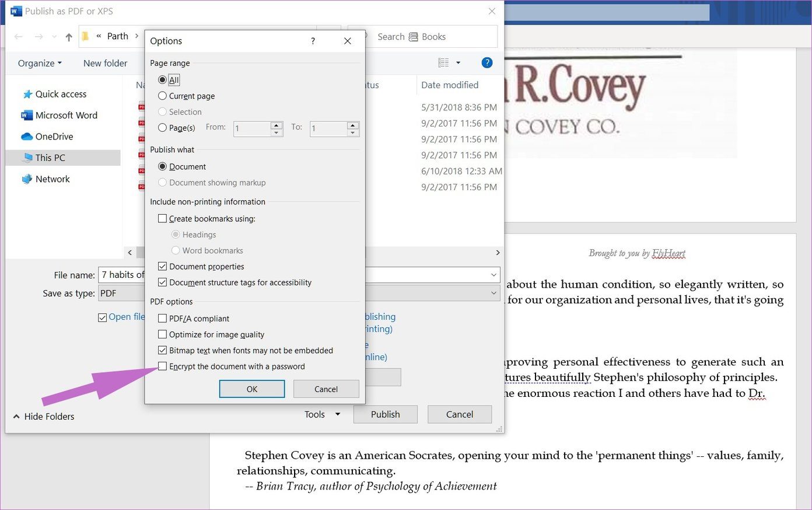Select the Page(s) radio button
812x510 pixels.
[163, 128]
